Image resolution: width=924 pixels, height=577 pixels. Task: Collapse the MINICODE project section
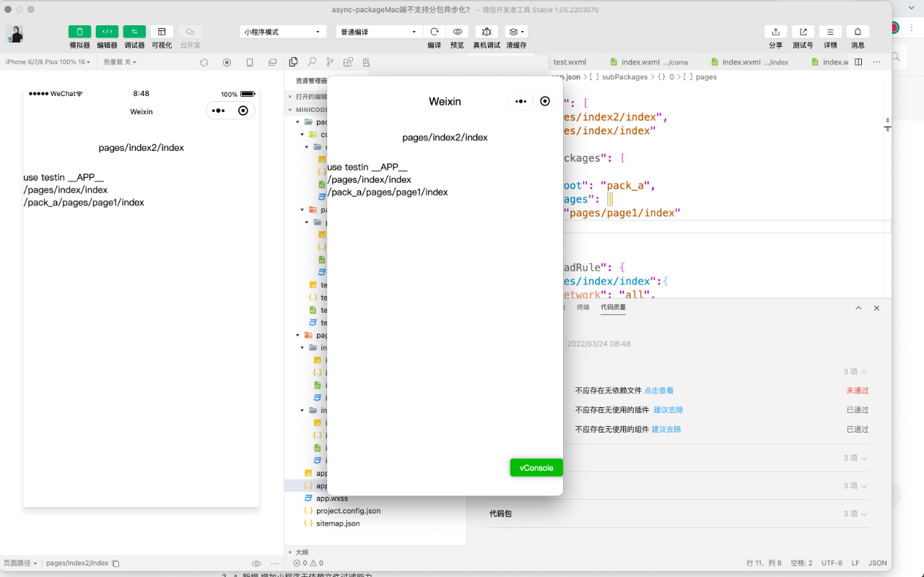coord(308,110)
